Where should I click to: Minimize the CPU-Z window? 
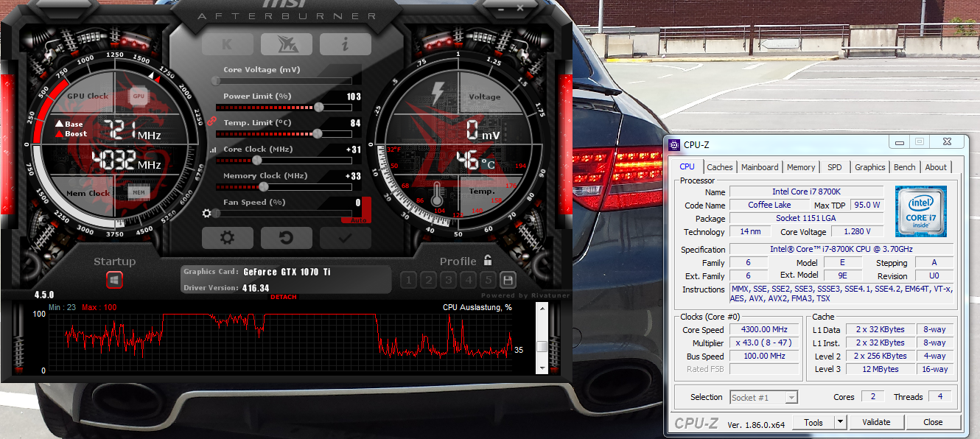898,141
